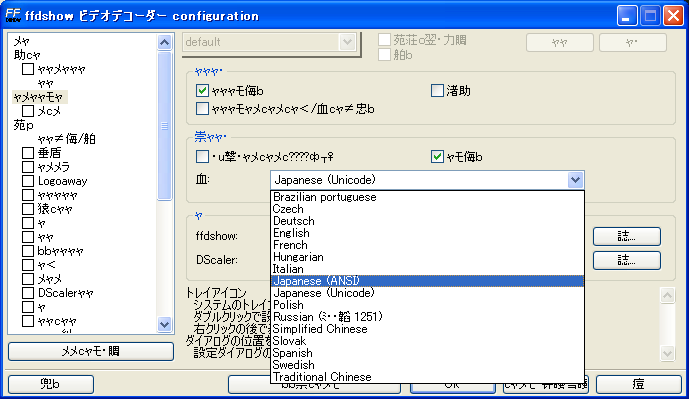The height and width of the screenshot is (399, 689).
Task: Choose highlighted Japanese (ANSI) entry
Action: click(x=427, y=281)
